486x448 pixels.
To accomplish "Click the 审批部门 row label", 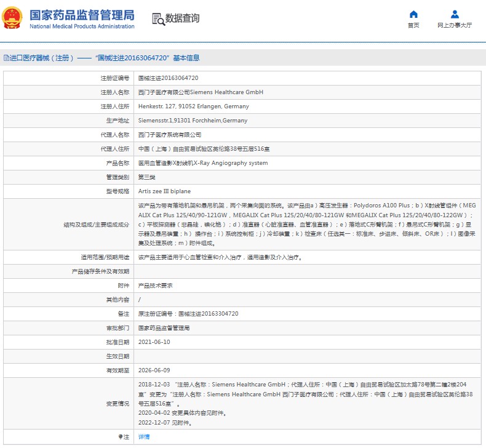I will 118,328.
